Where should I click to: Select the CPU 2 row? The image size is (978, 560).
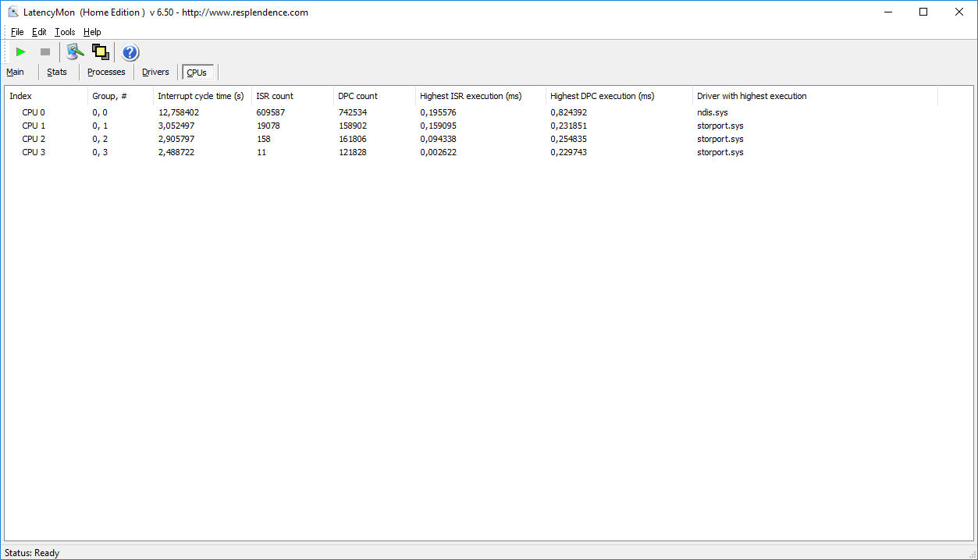(x=34, y=139)
